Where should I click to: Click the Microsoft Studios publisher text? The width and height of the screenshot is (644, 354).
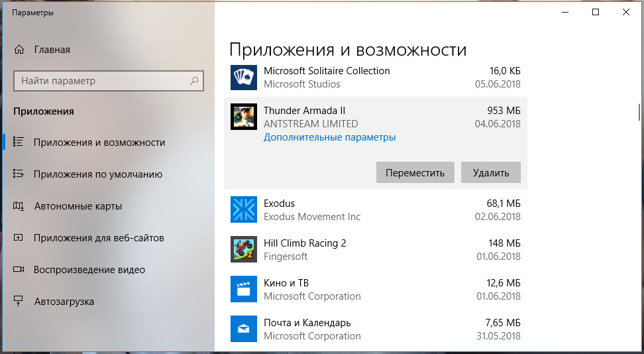(x=302, y=84)
